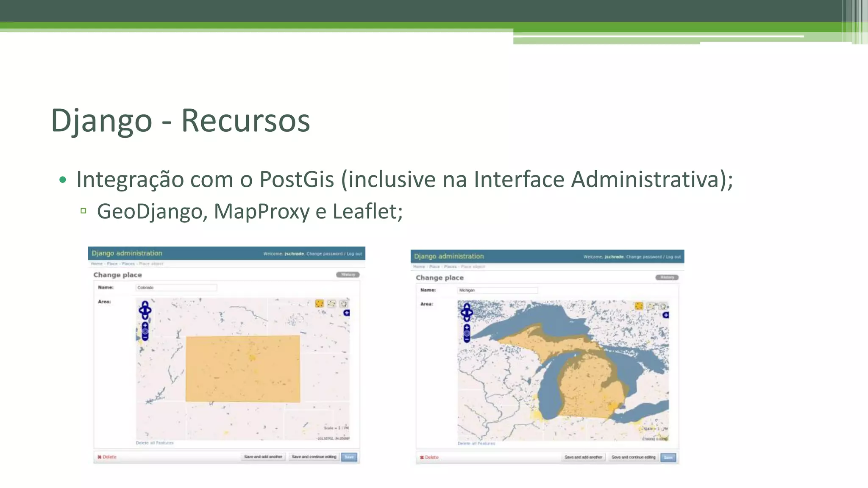Click the red Delete link for Colorado
Viewport: 868px width, 488px height.
(x=107, y=457)
